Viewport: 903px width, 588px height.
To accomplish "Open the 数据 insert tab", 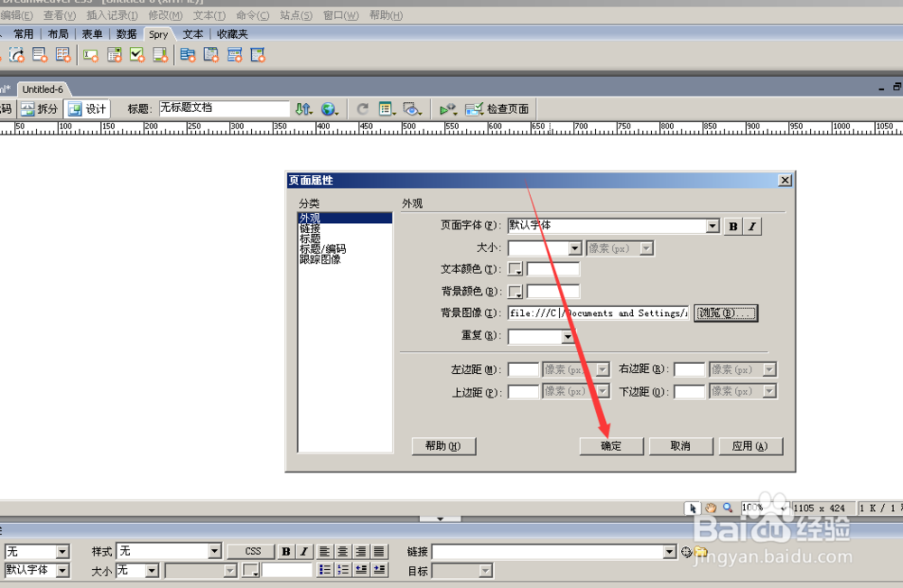I will tap(126, 34).
